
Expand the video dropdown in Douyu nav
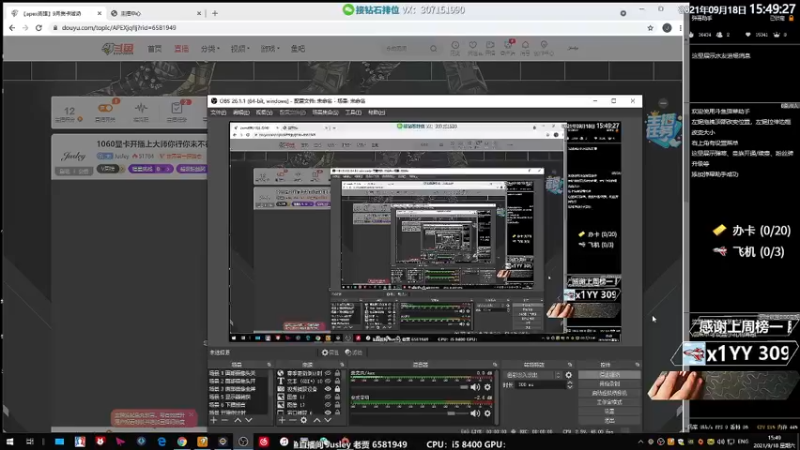click(x=240, y=48)
